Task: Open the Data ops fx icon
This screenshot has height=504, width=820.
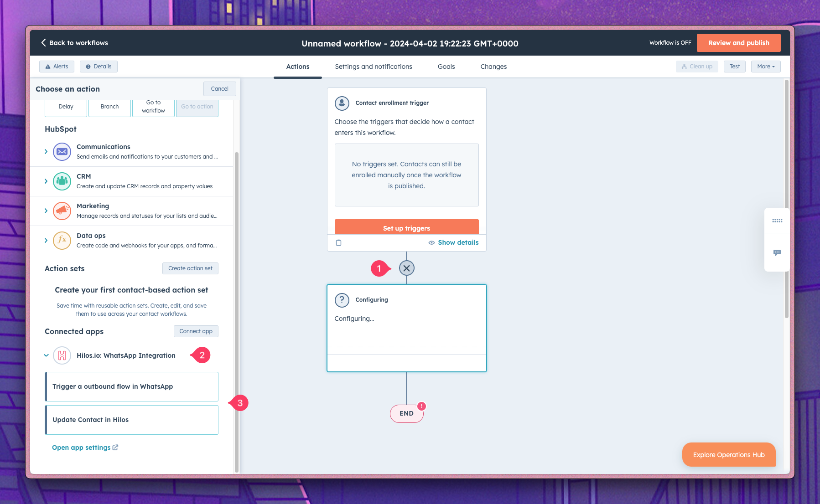Action: [62, 240]
